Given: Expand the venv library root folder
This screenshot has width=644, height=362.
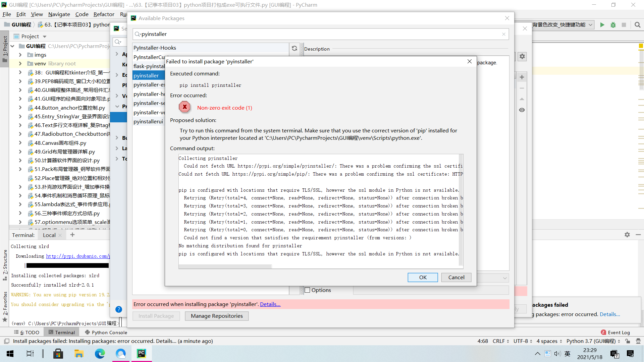Looking at the screenshot, I should pyautogui.click(x=20, y=64).
